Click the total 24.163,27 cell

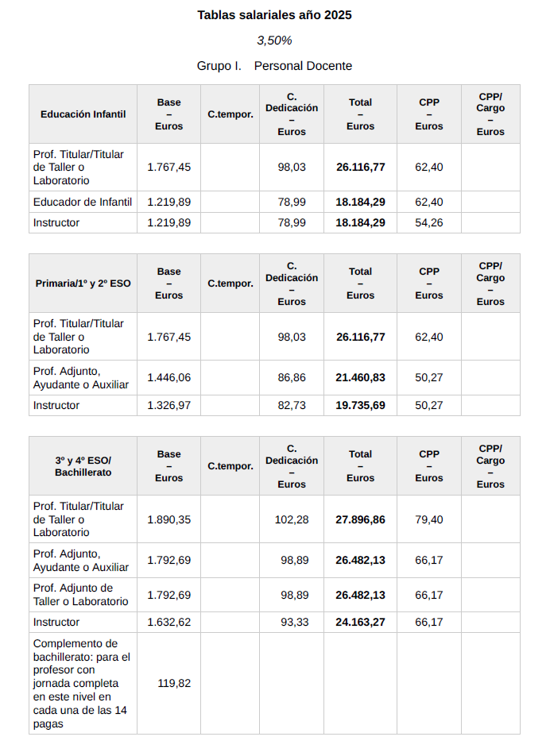click(360, 622)
